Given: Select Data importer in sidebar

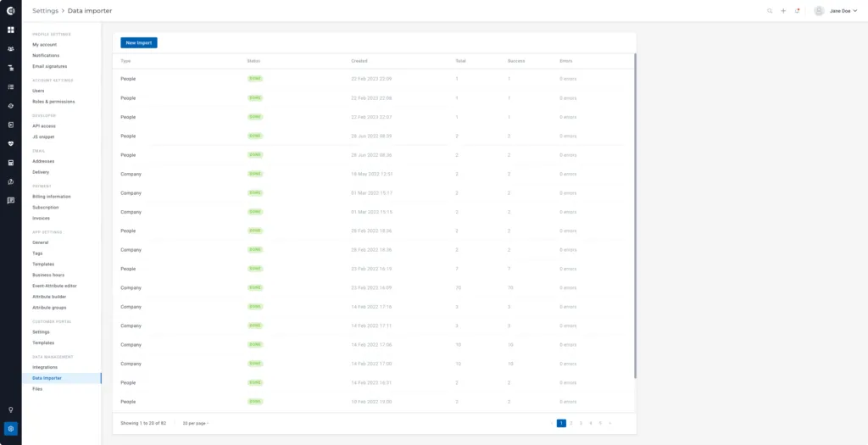Looking at the screenshot, I should click(61, 378).
